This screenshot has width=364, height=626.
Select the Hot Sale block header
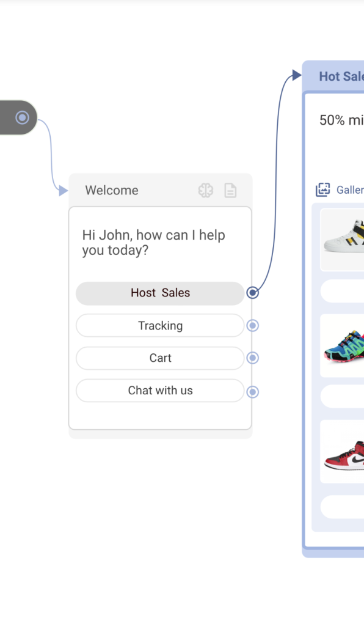[x=334, y=76]
